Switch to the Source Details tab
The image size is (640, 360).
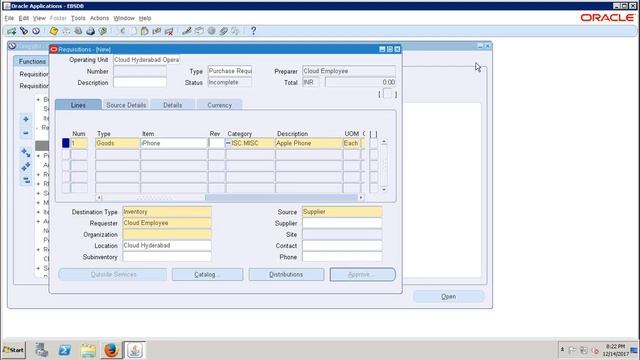tap(126, 105)
